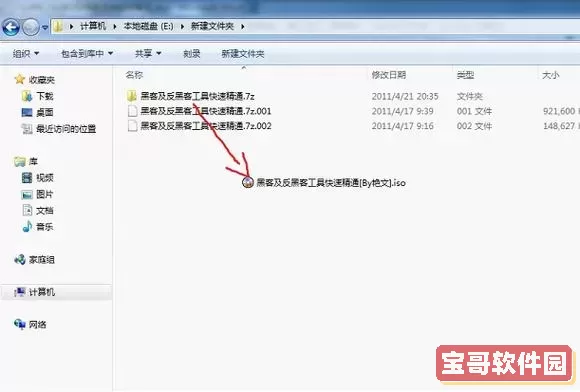Select 黑客及反黑客工具快速精通[By艳文].iso file
The height and width of the screenshot is (392, 580).
click(331, 183)
